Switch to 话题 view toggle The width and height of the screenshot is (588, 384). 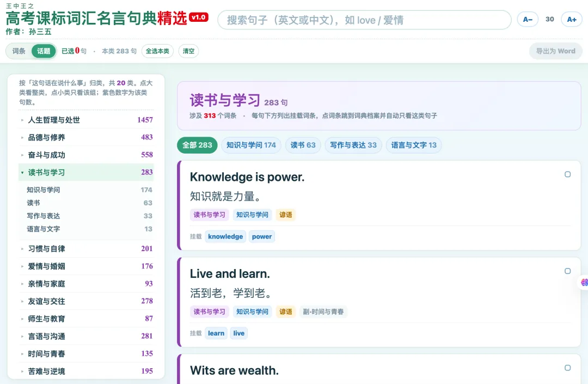coord(44,51)
